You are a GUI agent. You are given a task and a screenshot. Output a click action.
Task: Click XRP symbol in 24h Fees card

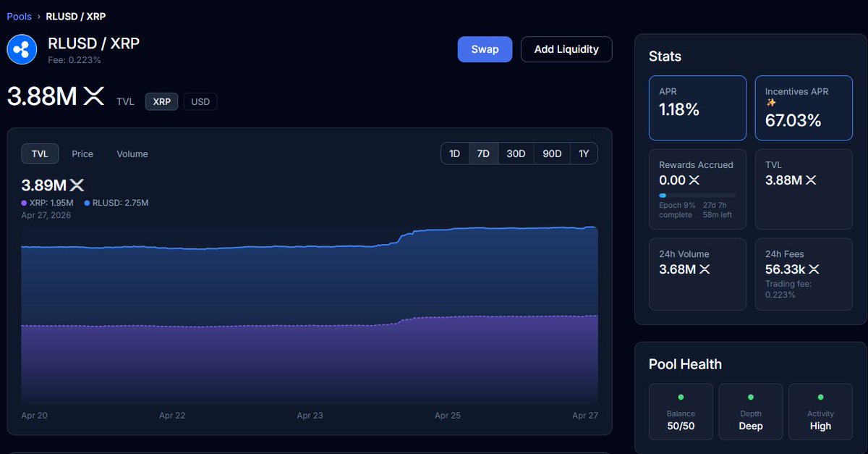coord(814,269)
